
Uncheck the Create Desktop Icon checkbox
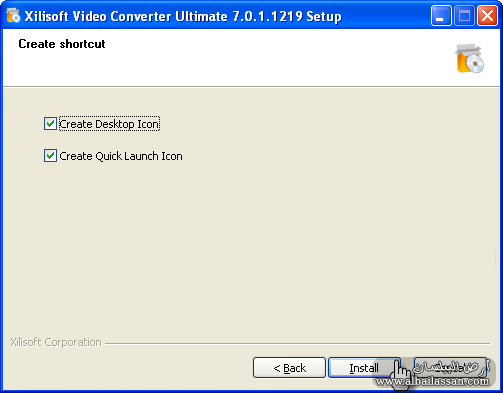(x=50, y=124)
